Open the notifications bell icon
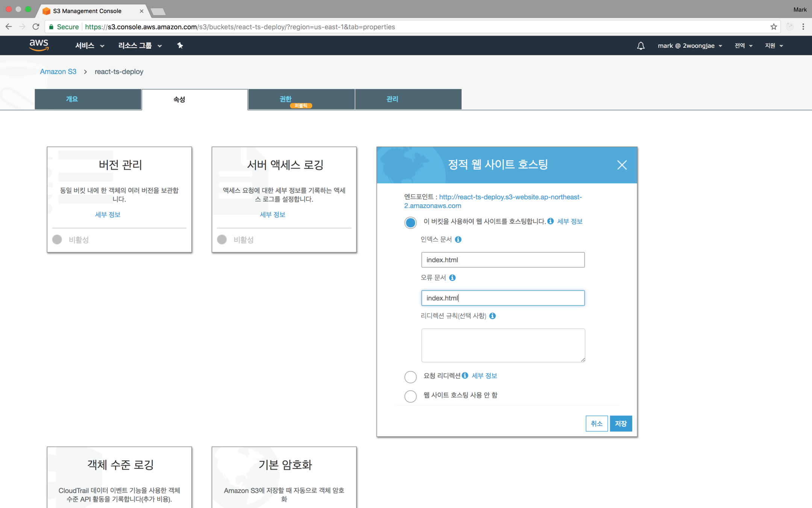 pos(641,46)
